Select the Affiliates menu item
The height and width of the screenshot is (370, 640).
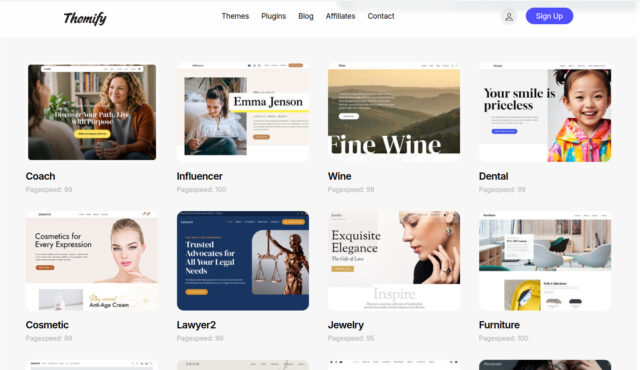point(340,16)
